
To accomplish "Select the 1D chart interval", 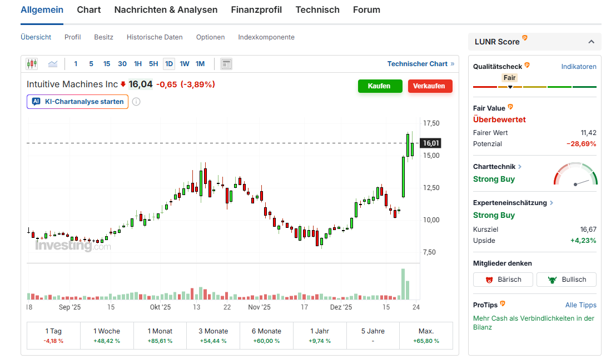I will 169,64.
